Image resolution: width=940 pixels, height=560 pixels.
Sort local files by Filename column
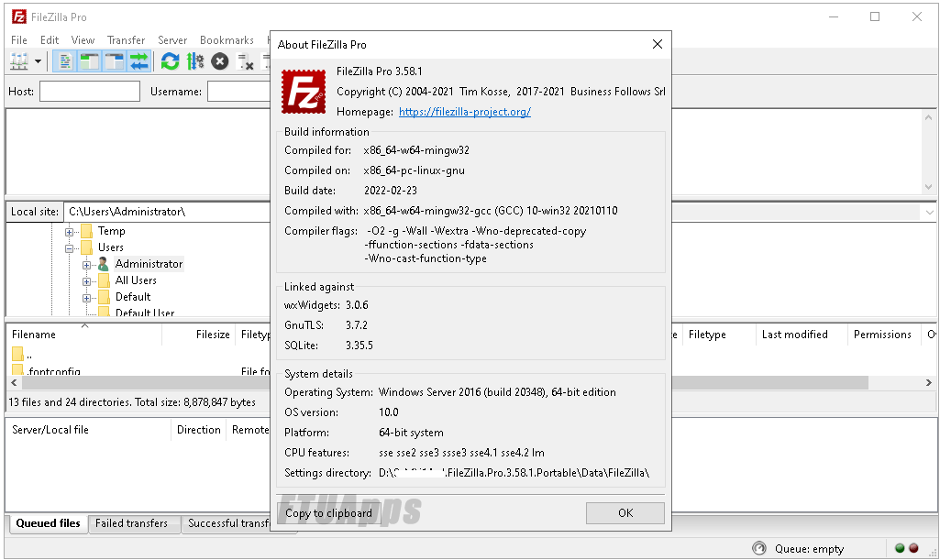coord(84,335)
